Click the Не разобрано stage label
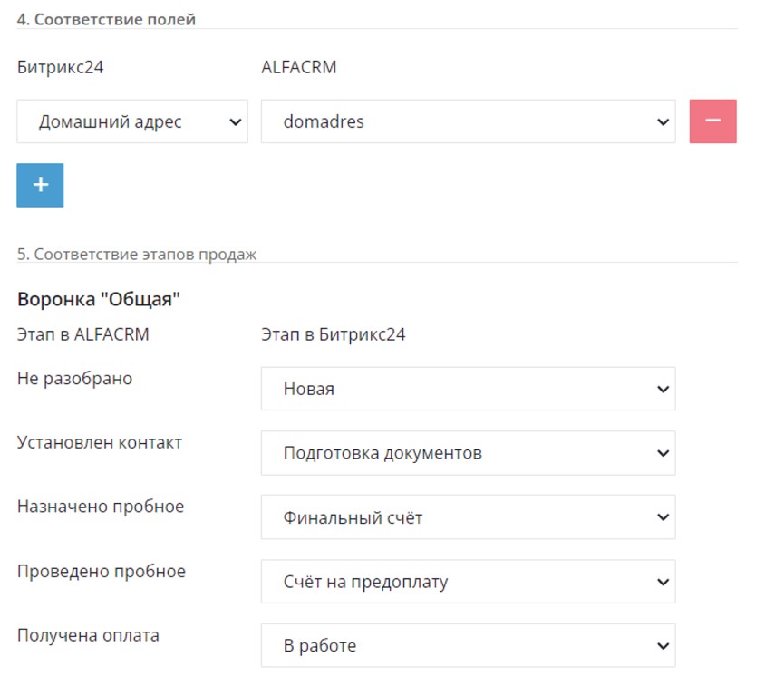Viewport: 784px width, 695px height. click(x=74, y=379)
